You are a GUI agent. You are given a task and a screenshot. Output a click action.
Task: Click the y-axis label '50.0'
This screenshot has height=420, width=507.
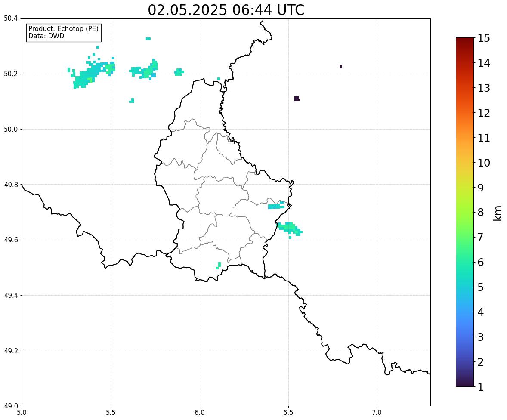[11, 130]
